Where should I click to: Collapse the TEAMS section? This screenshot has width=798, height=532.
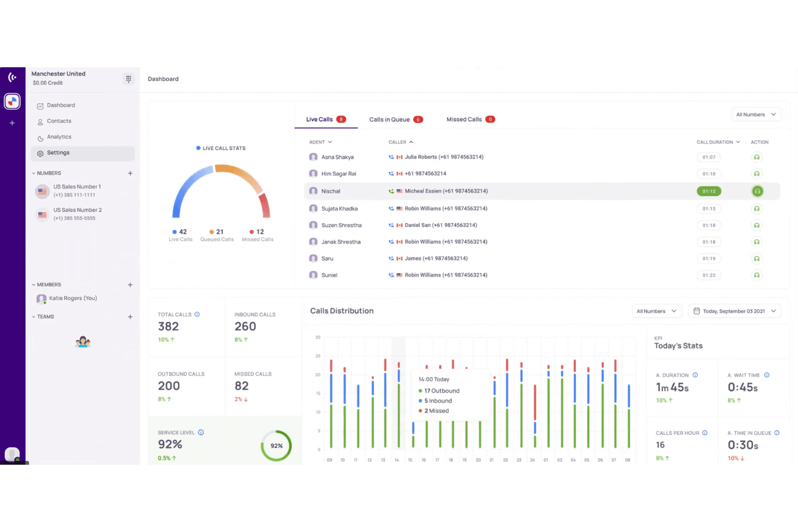(43, 317)
